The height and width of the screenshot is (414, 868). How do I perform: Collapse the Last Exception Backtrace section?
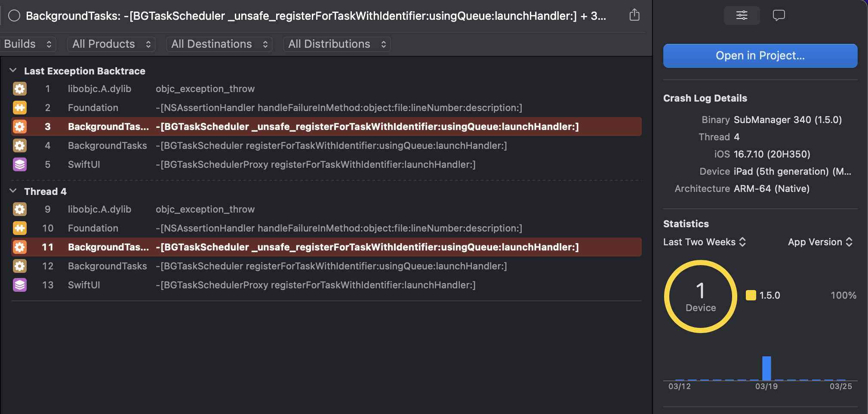coord(13,71)
